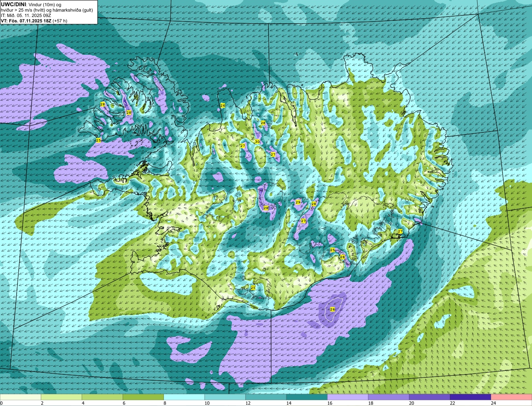This screenshot has width=532, height=406.
Task: Select the 10–12 m/s turquoise legend swatch
Action: [x=225, y=397]
